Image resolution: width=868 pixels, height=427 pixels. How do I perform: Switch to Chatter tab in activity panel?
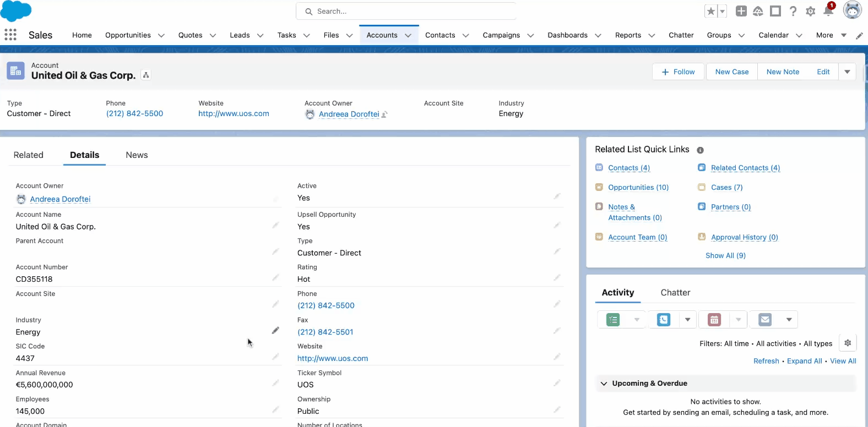(675, 293)
